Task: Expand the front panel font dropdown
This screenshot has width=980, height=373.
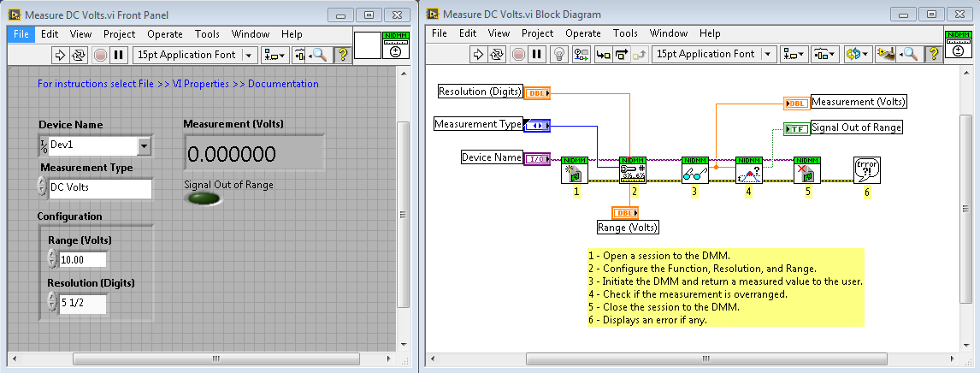Action: pos(249,55)
